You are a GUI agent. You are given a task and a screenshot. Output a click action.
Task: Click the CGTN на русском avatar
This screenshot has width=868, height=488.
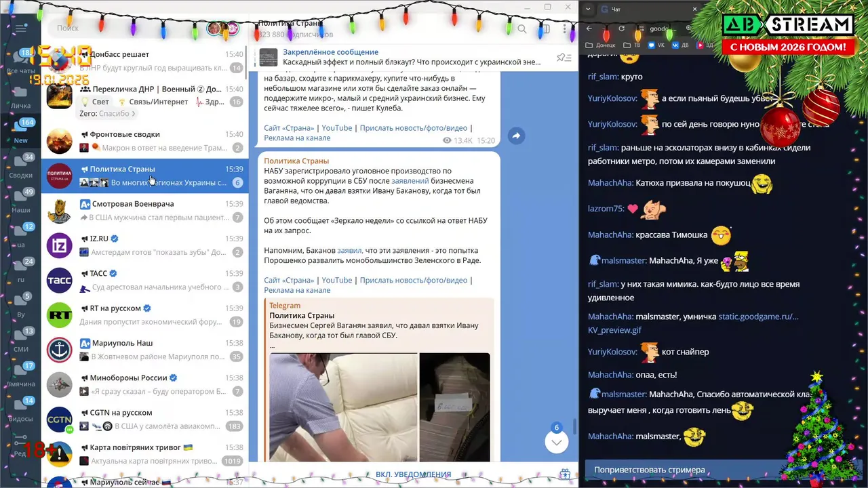[60, 420]
